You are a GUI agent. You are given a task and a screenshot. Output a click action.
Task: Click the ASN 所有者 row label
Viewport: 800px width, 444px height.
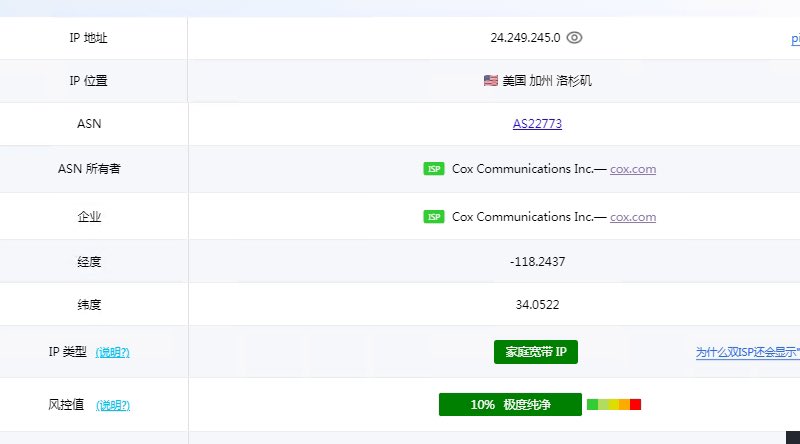(89, 169)
